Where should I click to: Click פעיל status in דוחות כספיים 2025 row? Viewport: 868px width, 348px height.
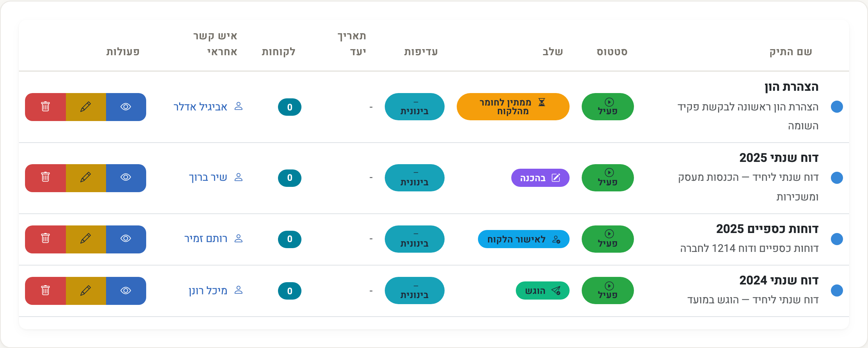[608, 239]
